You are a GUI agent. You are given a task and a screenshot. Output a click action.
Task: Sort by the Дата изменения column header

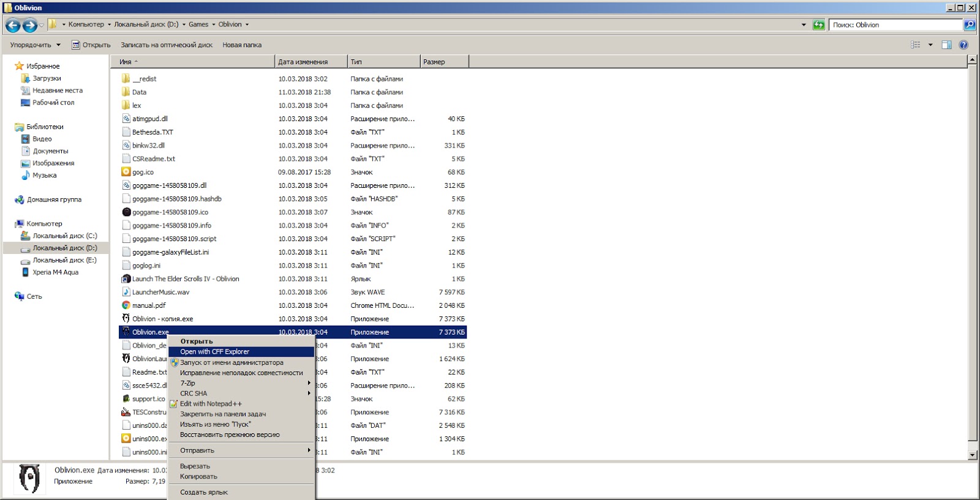coord(311,62)
